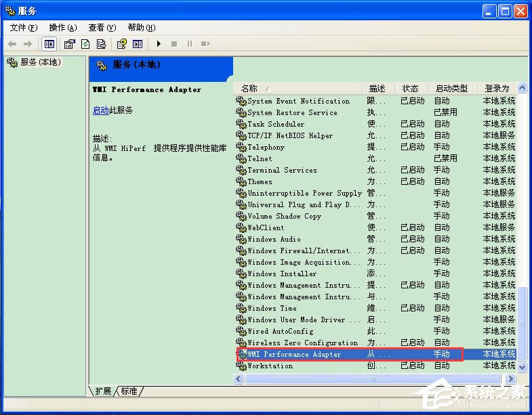Switch to the 标准 tab
Viewport: 532px width, 415px height.
[x=129, y=391]
